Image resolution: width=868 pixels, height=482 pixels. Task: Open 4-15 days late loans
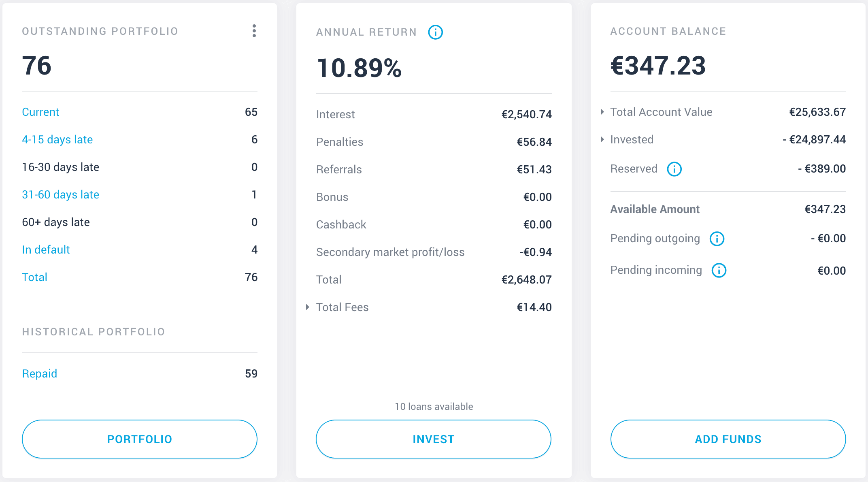click(x=57, y=139)
